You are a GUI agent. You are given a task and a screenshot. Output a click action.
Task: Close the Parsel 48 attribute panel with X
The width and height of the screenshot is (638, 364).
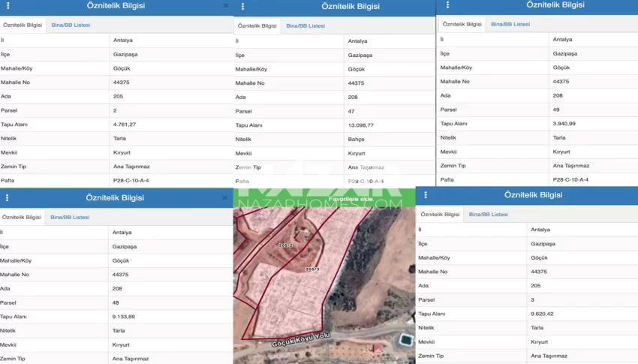click(x=225, y=198)
